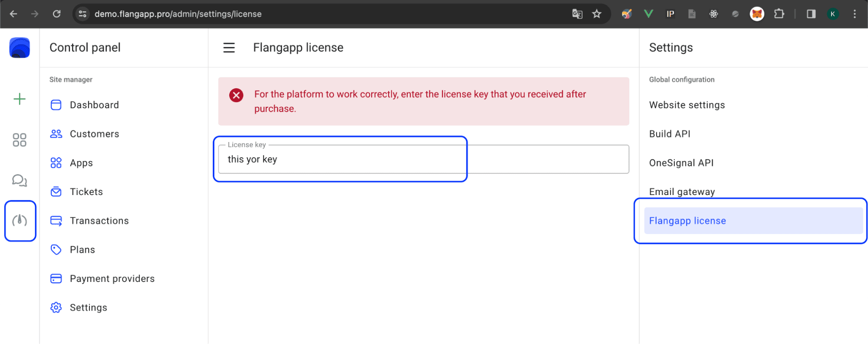Click the Flangapp logo icon
This screenshot has width=868, height=344.
[x=20, y=48]
